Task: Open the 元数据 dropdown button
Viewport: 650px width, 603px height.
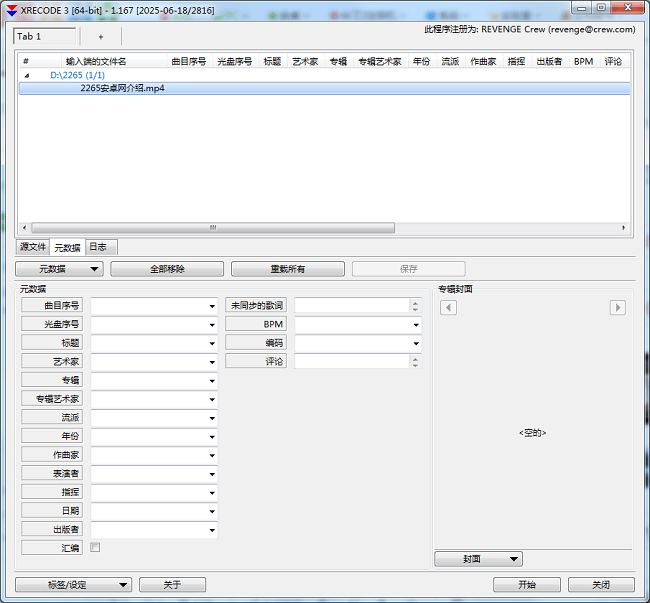Action: click(x=59, y=269)
